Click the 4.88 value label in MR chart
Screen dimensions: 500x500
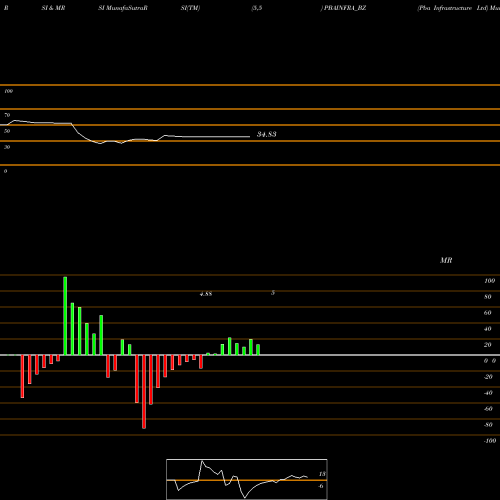206,294
